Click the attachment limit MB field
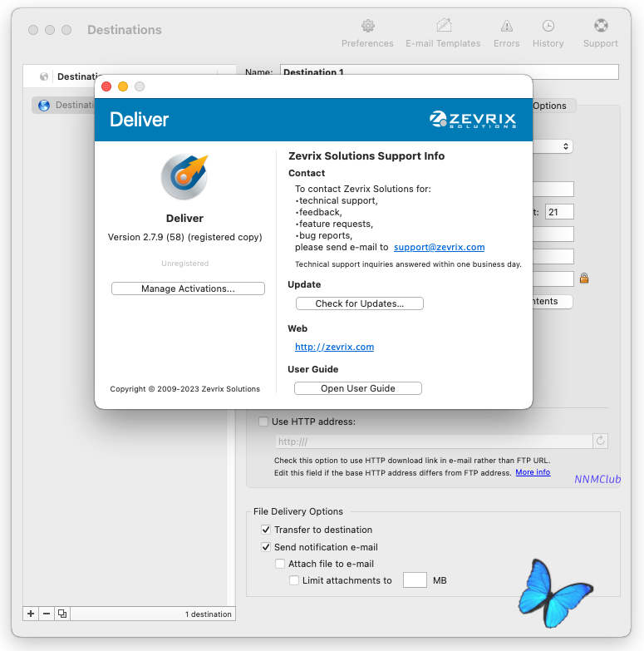The height and width of the screenshot is (651, 644). pyautogui.click(x=415, y=580)
